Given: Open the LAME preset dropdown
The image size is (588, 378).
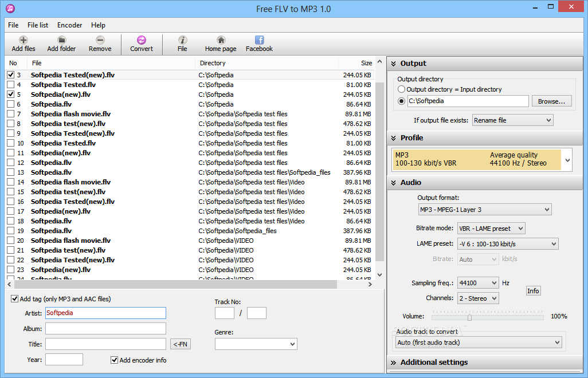Looking at the screenshot, I should (508, 244).
